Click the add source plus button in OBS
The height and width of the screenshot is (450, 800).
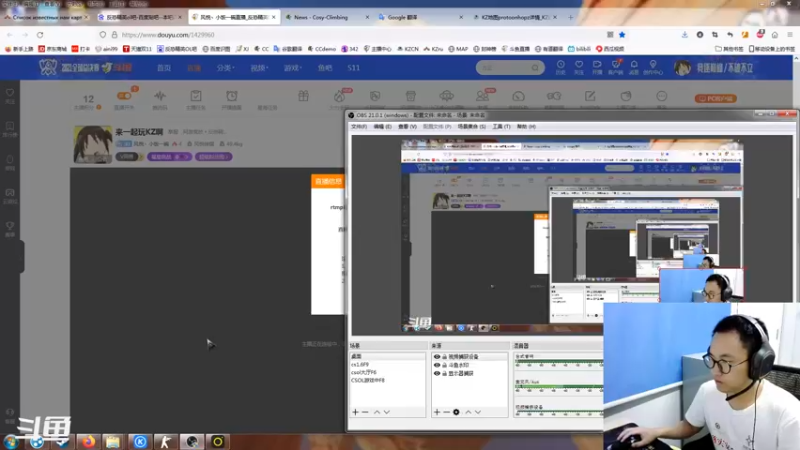pos(437,412)
